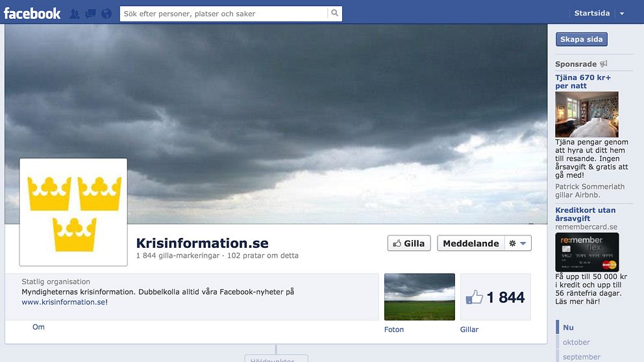Image resolution: width=644 pixels, height=362 pixels.
Task: Jump to september in the timeline
Action: (581, 357)
